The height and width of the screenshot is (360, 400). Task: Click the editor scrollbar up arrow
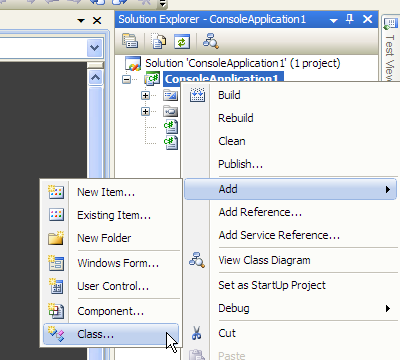(x=95, y=78)
